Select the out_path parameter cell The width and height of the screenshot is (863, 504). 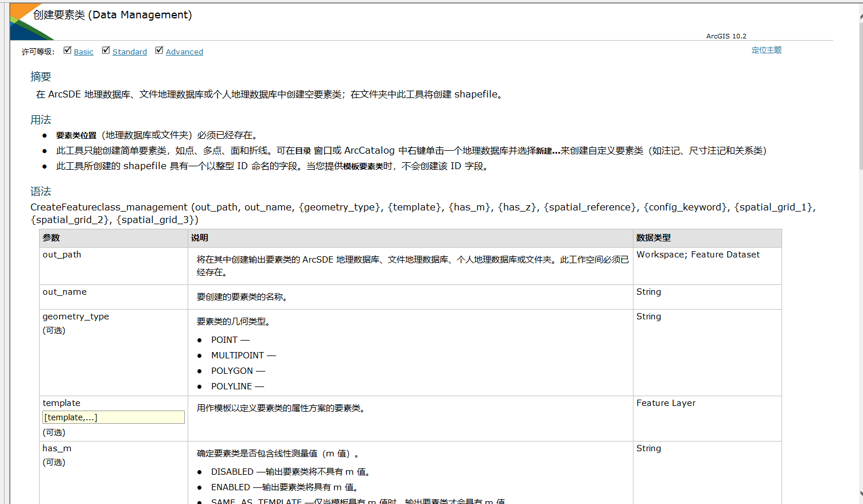click(114, 266)
